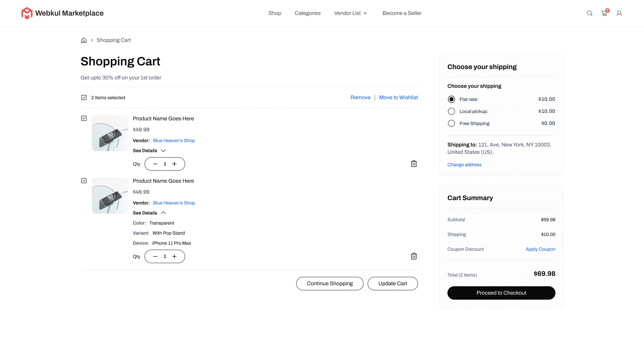Click Apply Coupon link
The image size is (644, 362).
tap(540, 249)
